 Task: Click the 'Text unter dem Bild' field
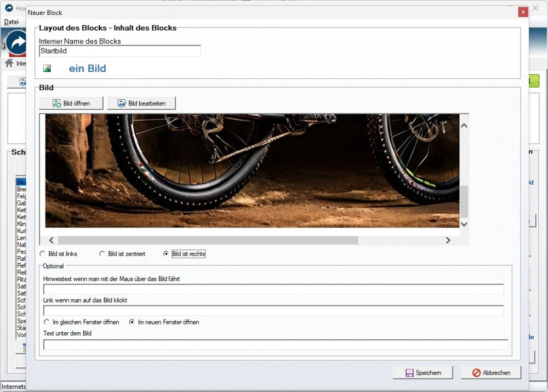pyautogui.click(x=275, y=345)
